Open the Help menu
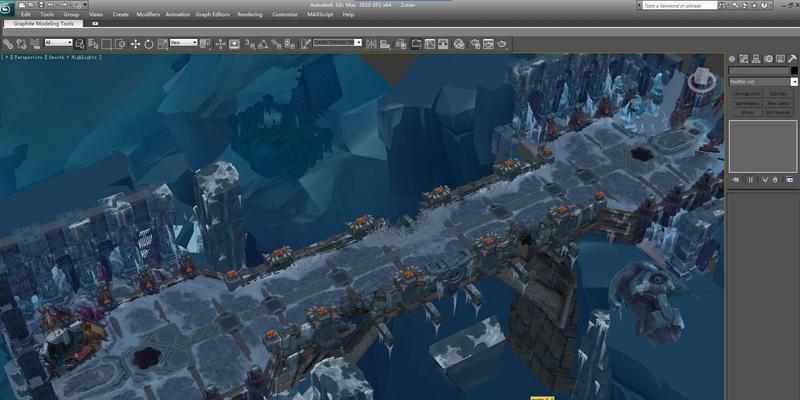 348,14
